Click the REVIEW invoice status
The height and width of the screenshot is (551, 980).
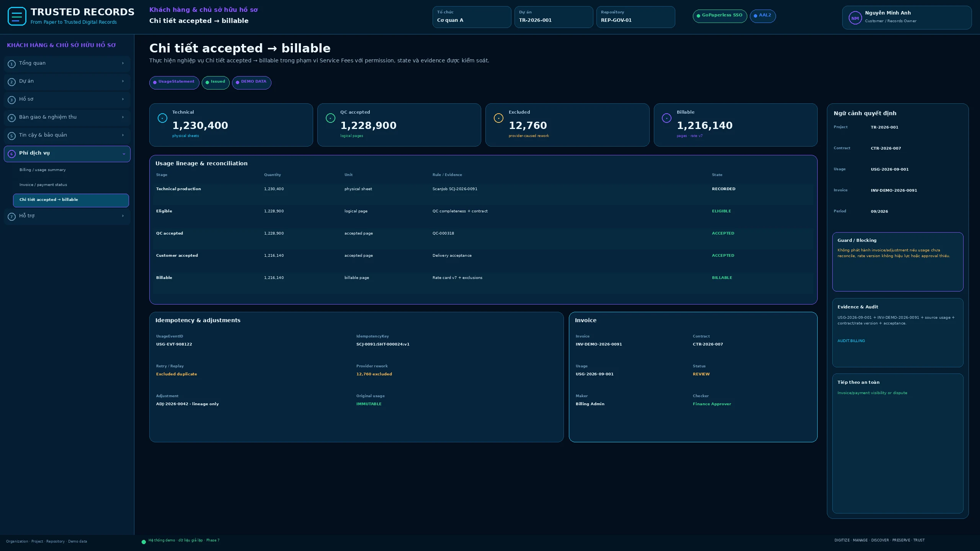click(x=701, y=374)
